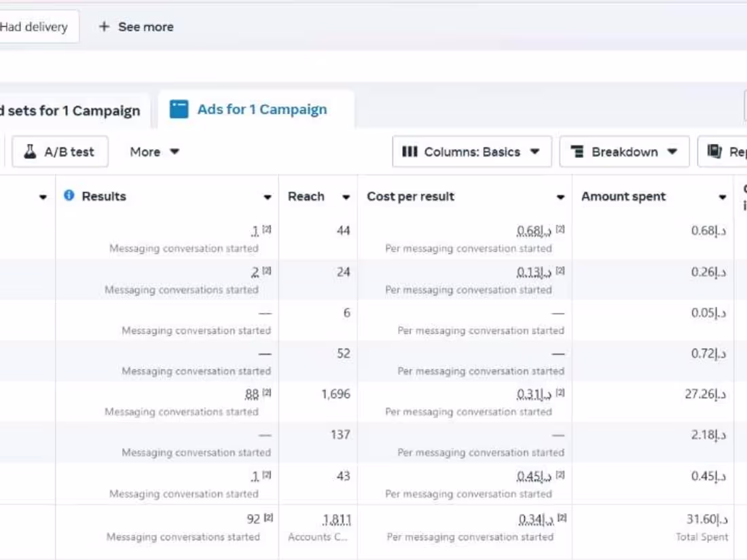Click the 0.34 total cost per result
Viewport: 747px width, 560px height.
click(536, 519)
